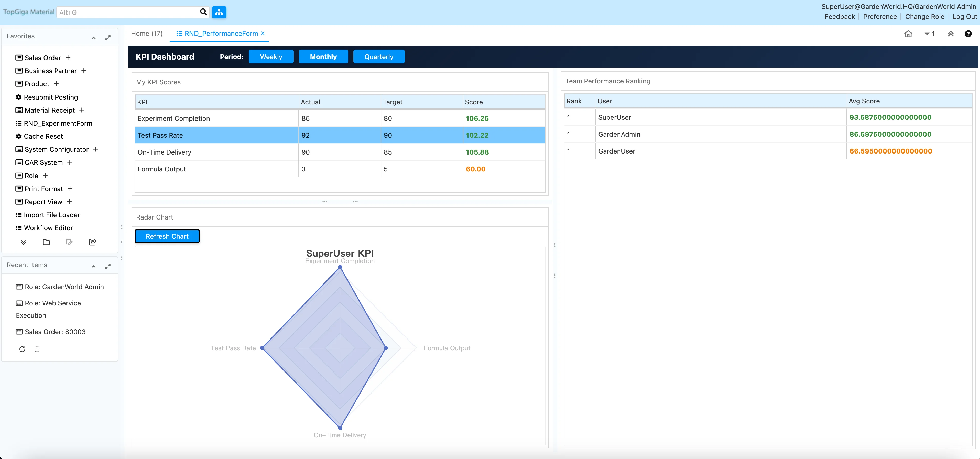Maximize the Favorites panel
Viewport: 980px width, 459px height.
108,37
